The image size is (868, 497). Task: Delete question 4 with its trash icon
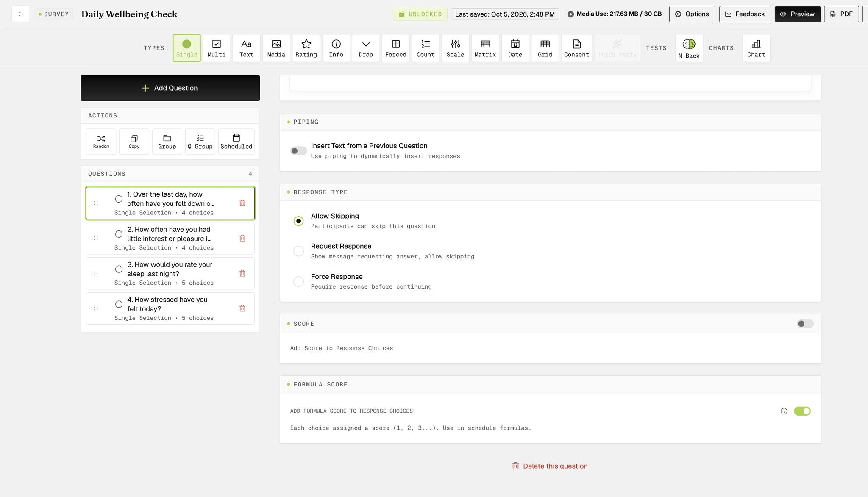[242, 308]
